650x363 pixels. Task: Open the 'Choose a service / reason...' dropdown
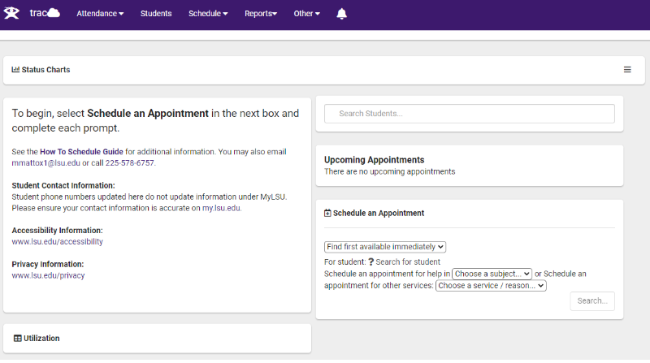491,286
